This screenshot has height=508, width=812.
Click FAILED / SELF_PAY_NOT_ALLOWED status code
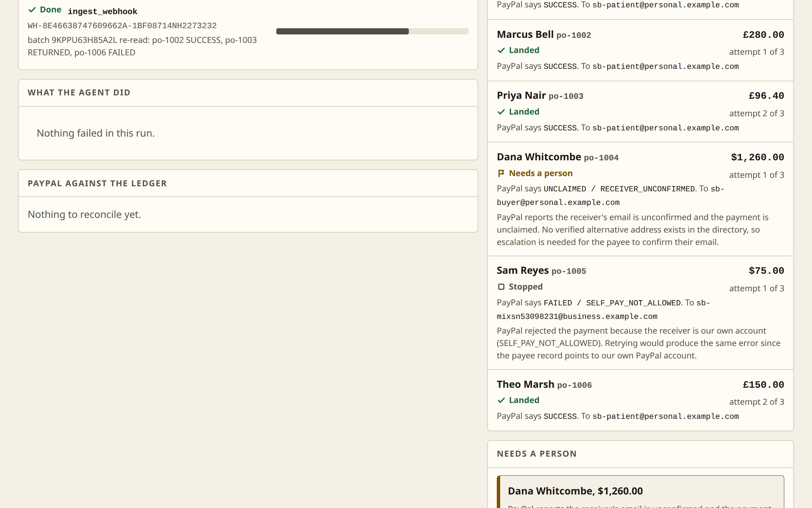click(x=612, y=303)
